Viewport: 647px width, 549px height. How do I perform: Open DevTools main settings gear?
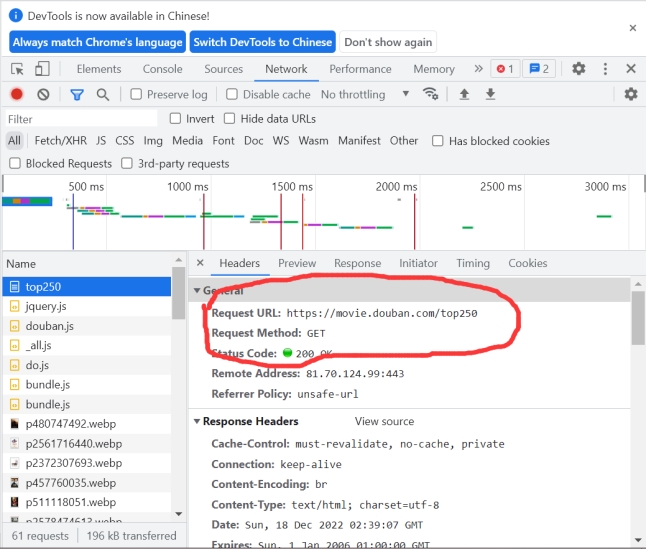[x=579, y=69]
